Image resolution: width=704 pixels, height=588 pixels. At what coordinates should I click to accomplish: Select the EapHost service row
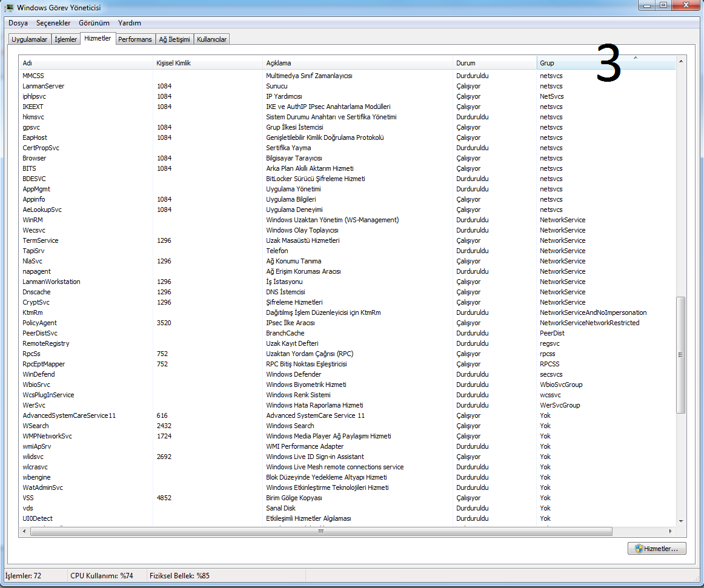coord(347,138)
